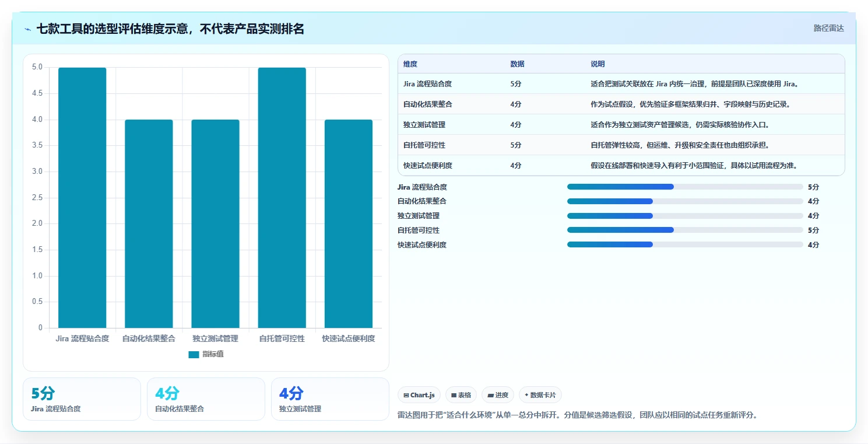Image resolution: width=868 pixels, height=444 pixels.
Task: Click the description starting 适合把测试关联放在 Jira
Action: tap(694, 84)
